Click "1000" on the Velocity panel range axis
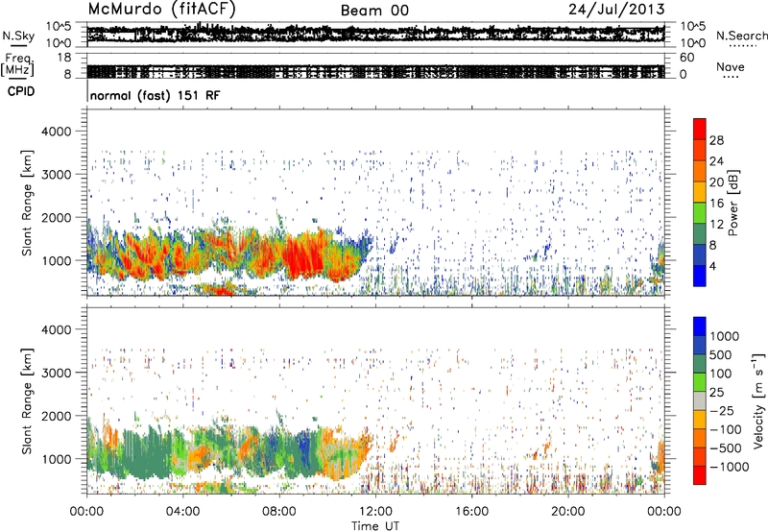768x532 pixels. tap(57, 459)
